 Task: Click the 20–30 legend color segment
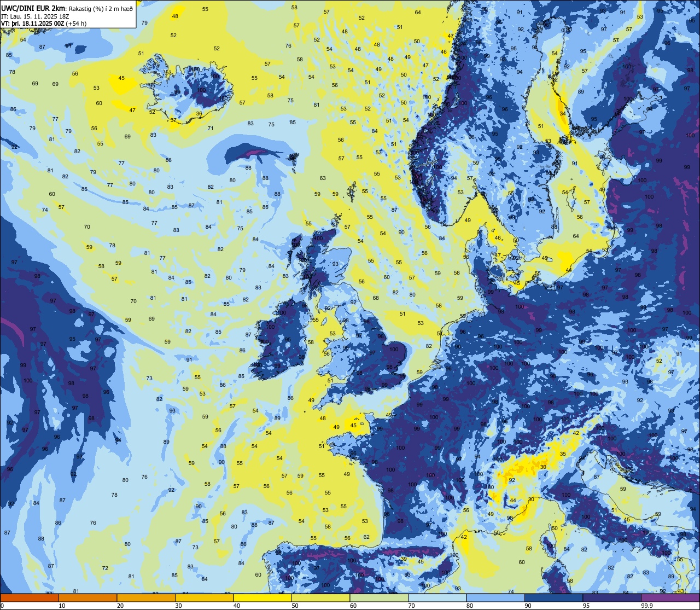click(146, 597)
